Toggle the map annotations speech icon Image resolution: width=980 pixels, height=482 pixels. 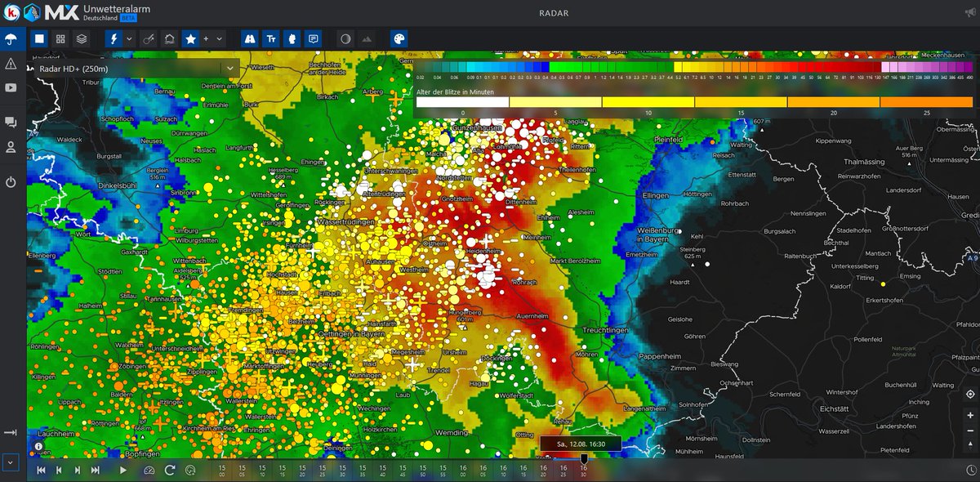(313, 38)
